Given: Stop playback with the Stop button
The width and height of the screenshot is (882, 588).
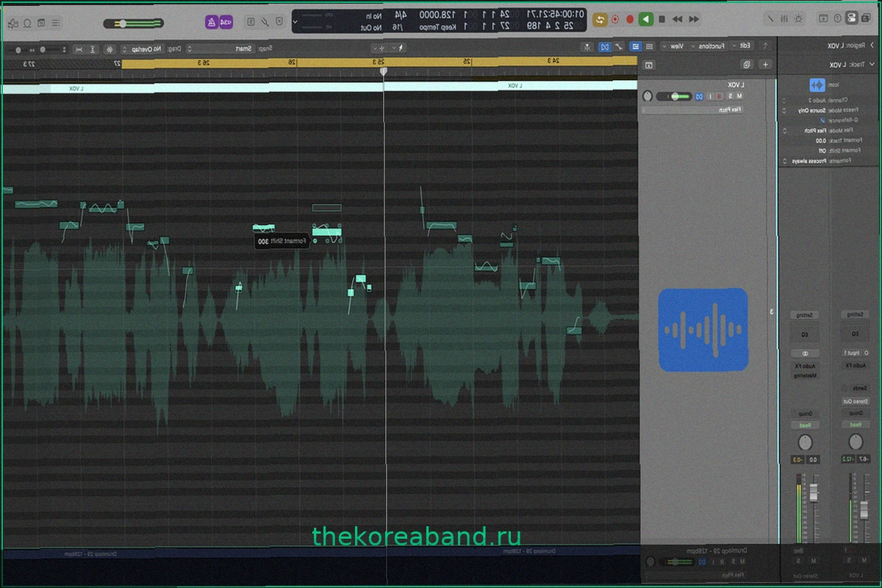Looking at the screenshot, I should [661, 19].
